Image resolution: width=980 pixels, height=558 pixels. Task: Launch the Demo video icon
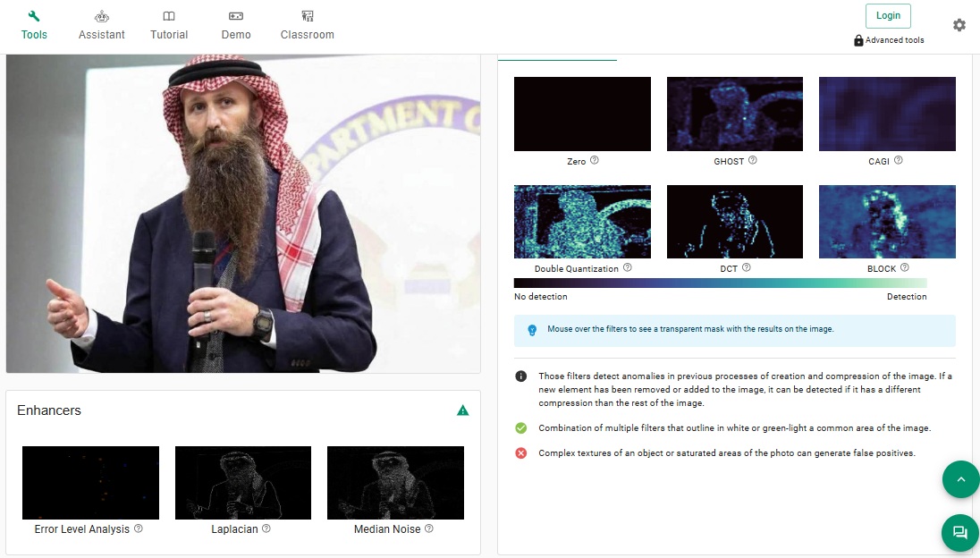pos(235,15)
